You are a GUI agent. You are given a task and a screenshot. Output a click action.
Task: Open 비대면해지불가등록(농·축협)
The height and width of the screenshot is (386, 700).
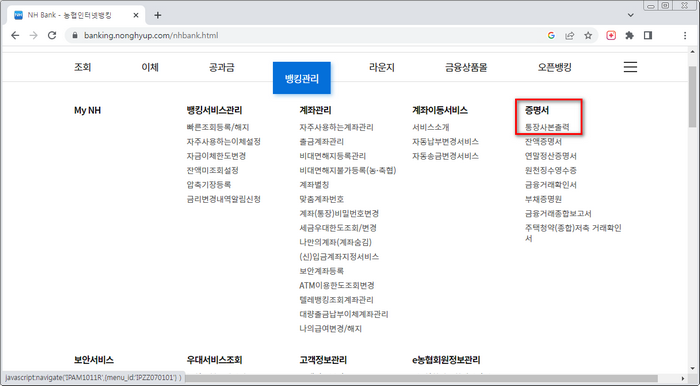click(348, 170)
